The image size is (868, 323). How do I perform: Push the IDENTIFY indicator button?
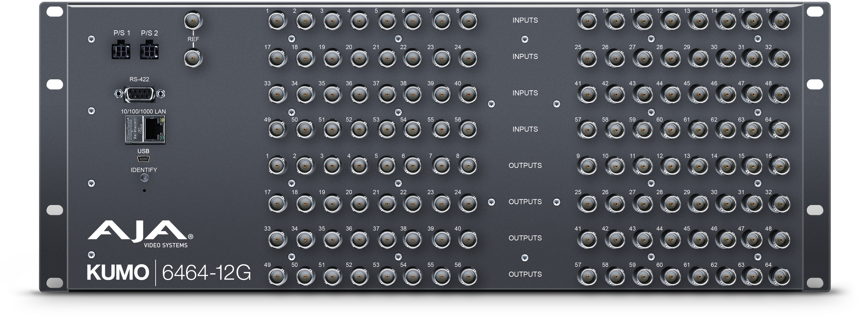(144, 178)
